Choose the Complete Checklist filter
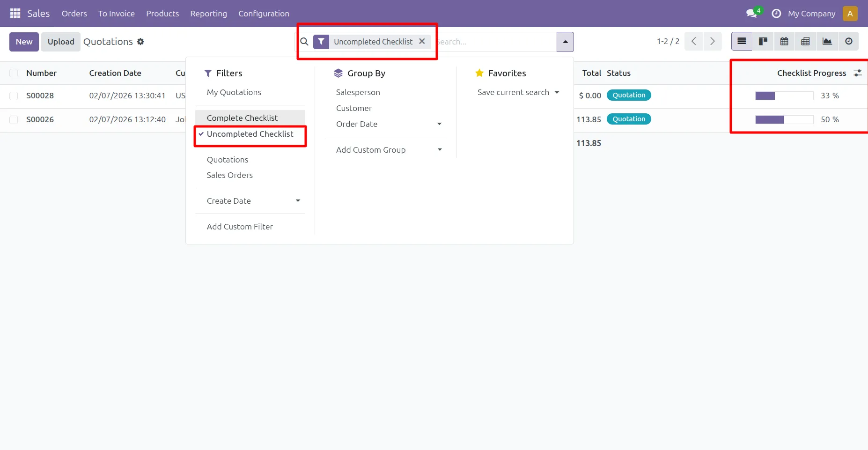This screenshot has width=868, height=450. (x=242, y=118)
